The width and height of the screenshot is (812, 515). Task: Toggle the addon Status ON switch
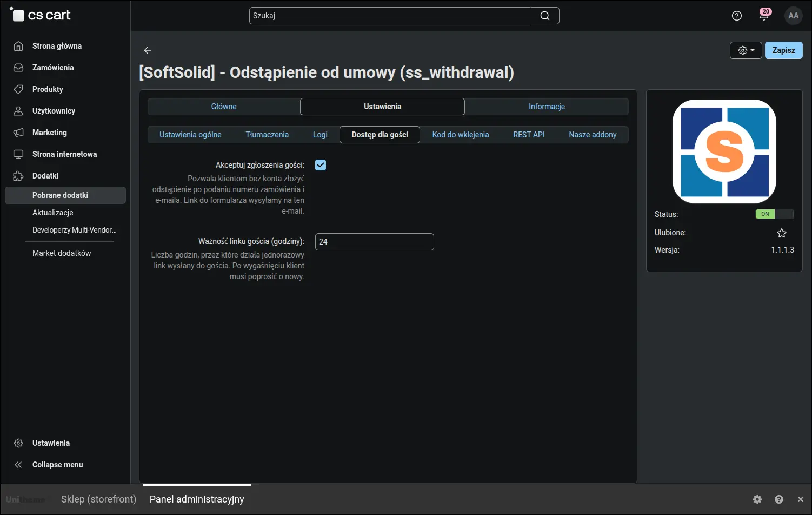[774, 214]
